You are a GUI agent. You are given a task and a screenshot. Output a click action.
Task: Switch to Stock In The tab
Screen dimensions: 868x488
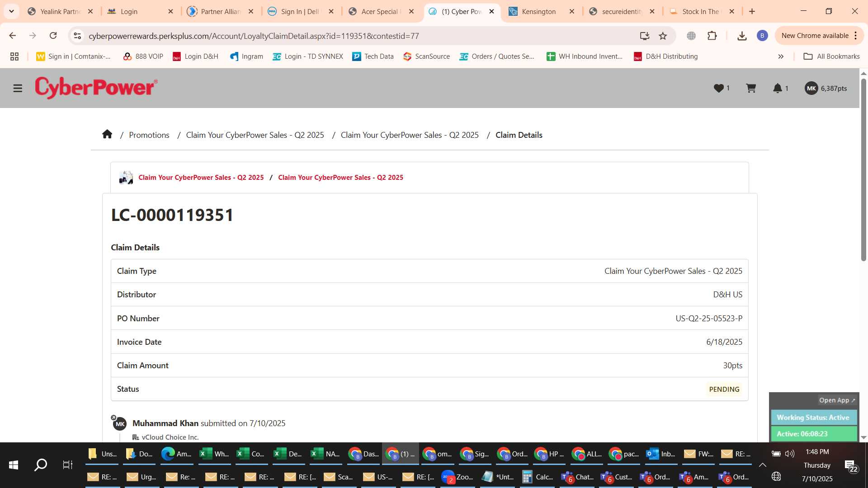coord(702,11)
